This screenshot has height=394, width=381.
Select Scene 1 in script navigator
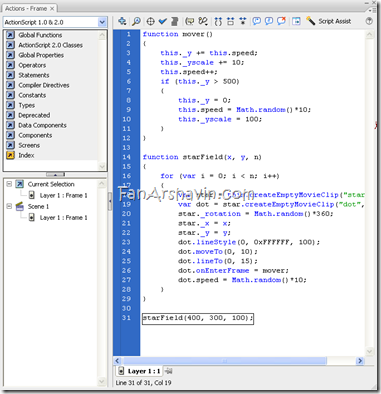click(38, 206)
